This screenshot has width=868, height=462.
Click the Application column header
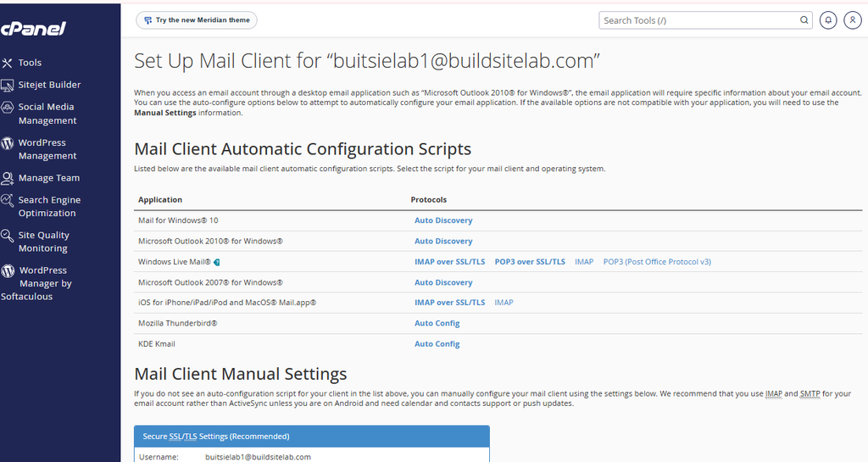tap(160, 200)
